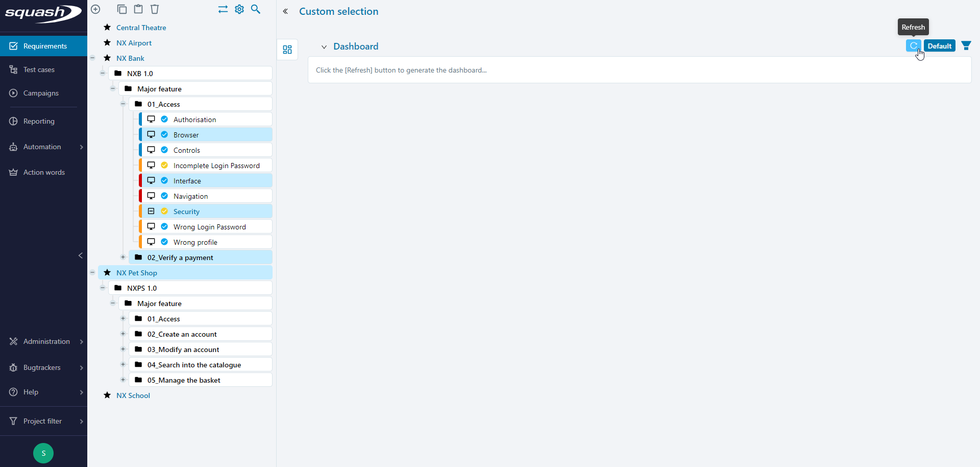Screen dimensions: 980x467
Task: Delete the selection with the trash icon
Action: coord(155,9)
